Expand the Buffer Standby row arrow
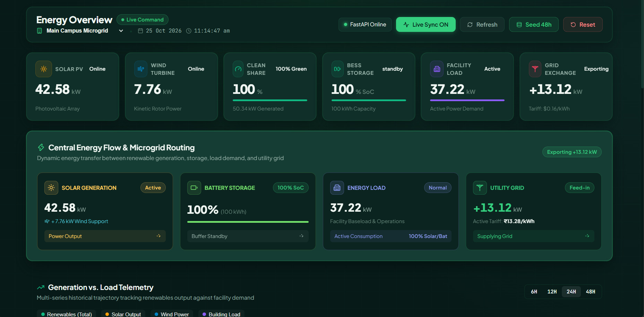Screen dimensions: 644x317 pyautogui.click(x=301, y=236)
